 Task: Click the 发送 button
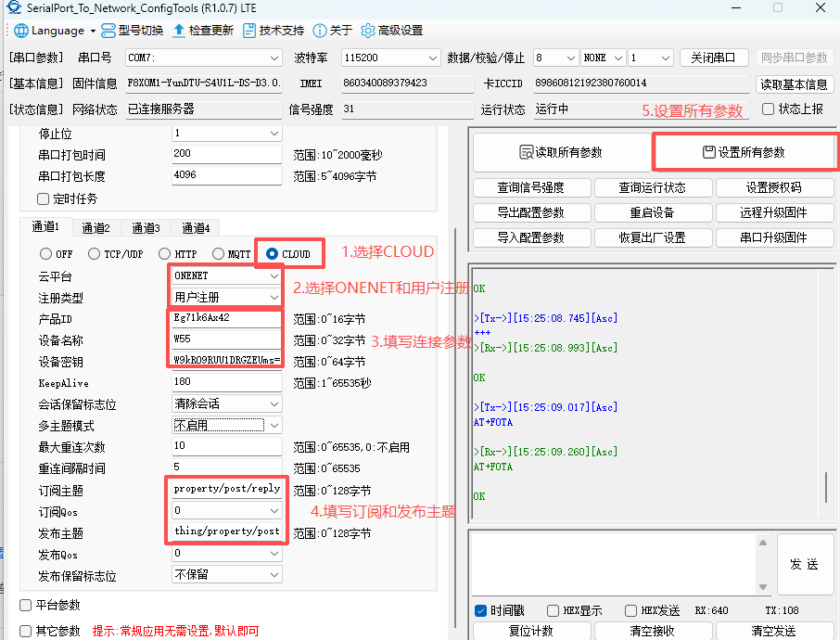(805, 564)
